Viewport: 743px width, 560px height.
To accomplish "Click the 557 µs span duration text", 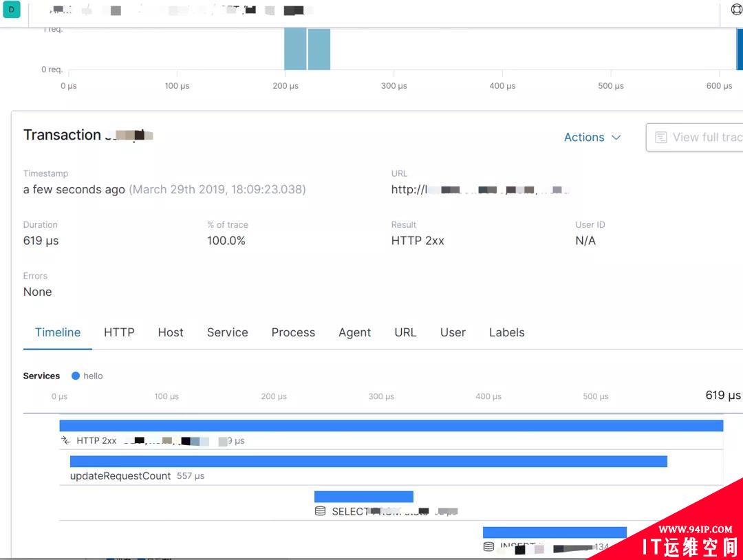I will [x=191, y=475].
